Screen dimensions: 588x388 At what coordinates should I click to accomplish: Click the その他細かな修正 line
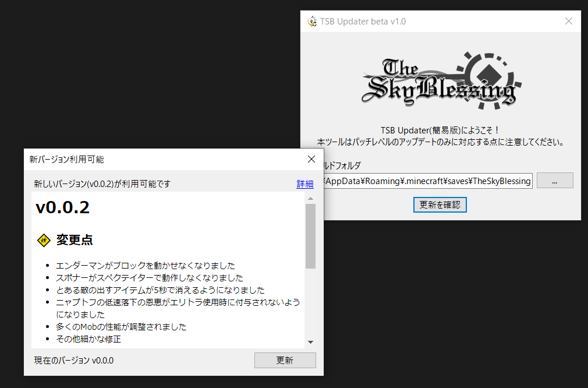(x=88, y=339)
